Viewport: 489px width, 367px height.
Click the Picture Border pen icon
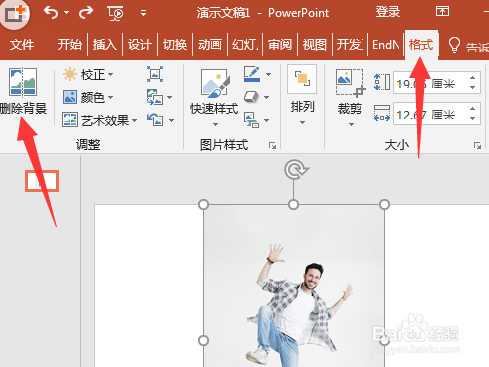(x=252, y=74)
